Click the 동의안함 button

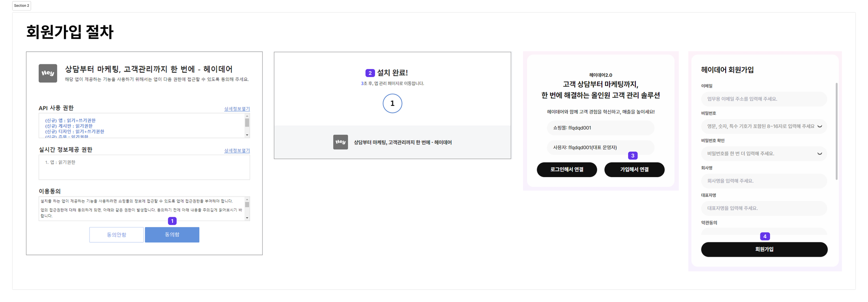[117, 235]
